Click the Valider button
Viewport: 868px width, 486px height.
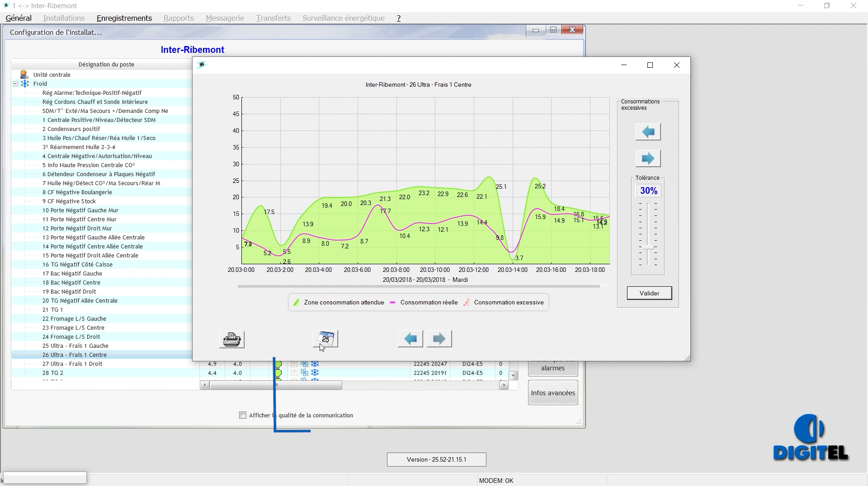pos(649,293)
